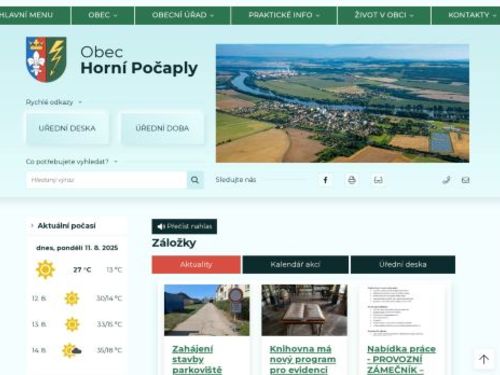Expand the Život v obci menu dropdown
Image resolution: width=500 pixels, height=375 pixels.
(384, 15)
